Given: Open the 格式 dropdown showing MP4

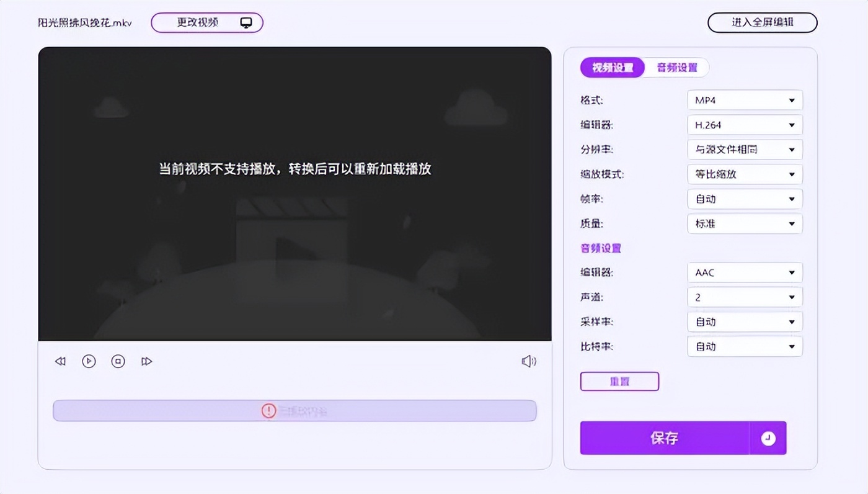Looking at the screenshot, I should pos(744,99).
